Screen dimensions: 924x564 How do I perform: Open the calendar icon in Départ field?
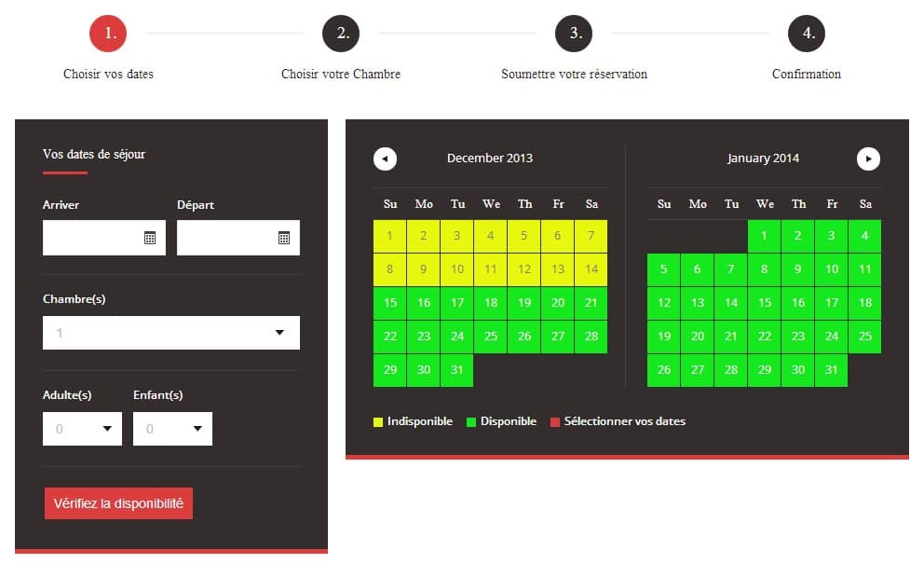[x=284, y=238]
